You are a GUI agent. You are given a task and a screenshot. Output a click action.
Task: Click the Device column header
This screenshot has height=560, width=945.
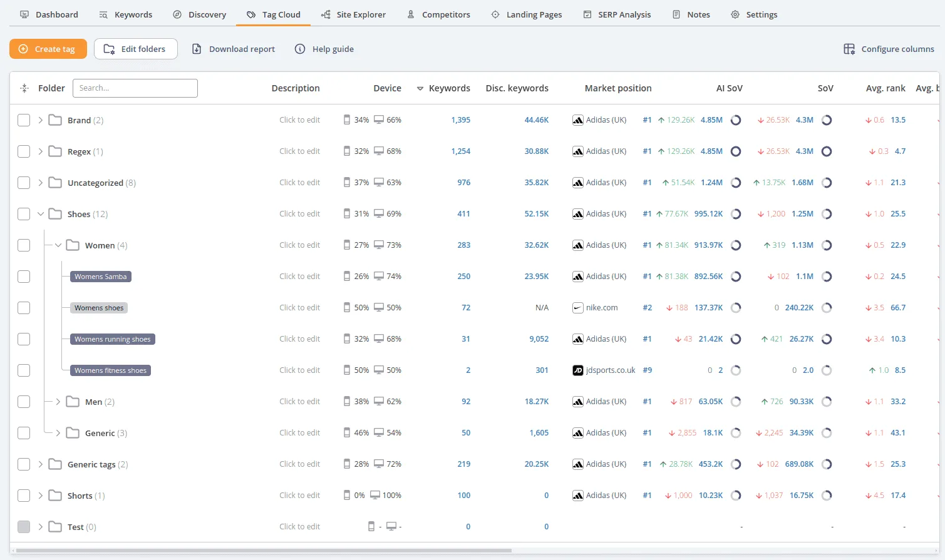click(x=387, y=88)
